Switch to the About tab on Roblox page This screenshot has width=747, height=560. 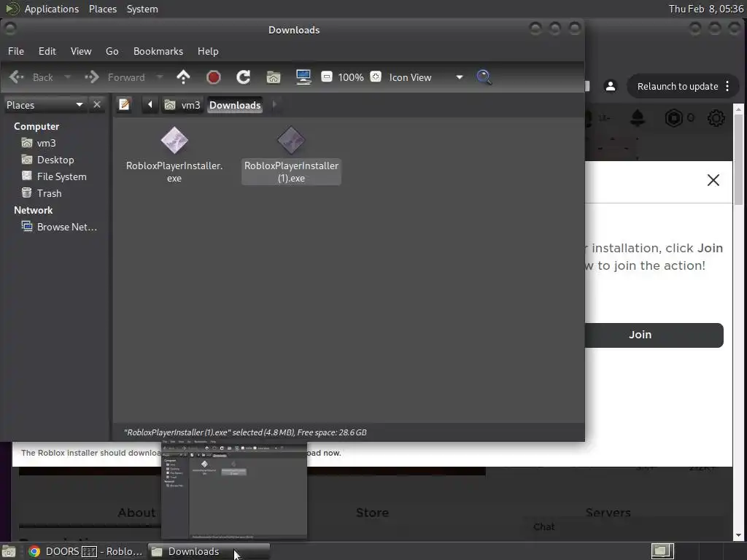(x=136, y=513)
